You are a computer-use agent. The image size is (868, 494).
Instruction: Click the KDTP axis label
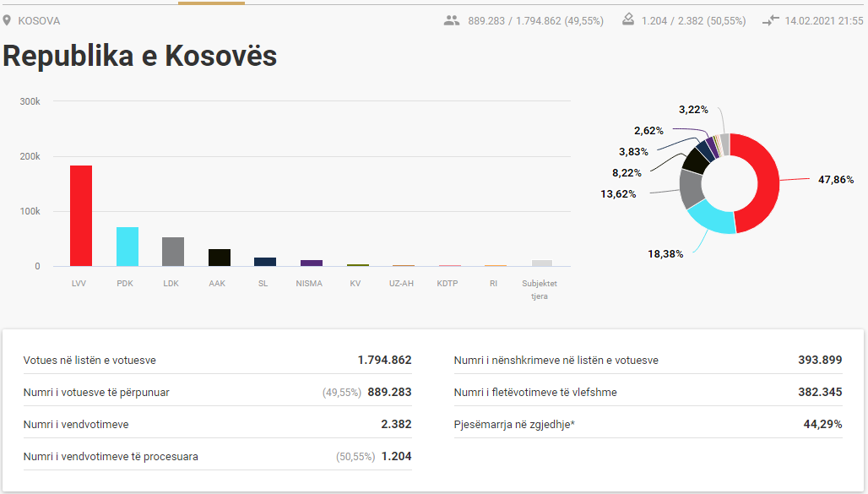(x=448, y=284)
